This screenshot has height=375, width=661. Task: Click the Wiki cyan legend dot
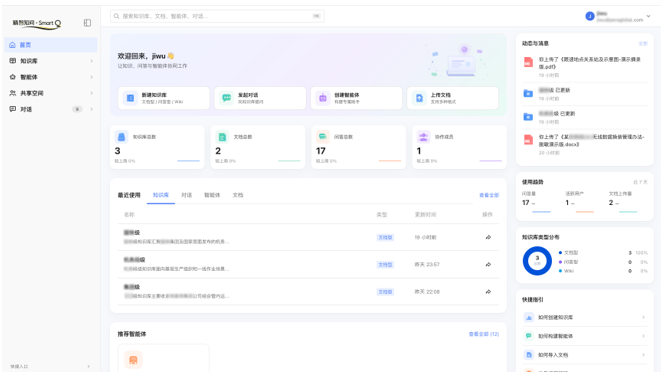click(560, 271)
